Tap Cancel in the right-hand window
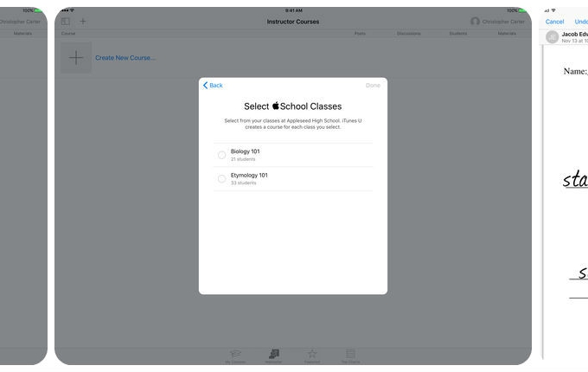Screen dimensions: 588x372 coord(554,22)
